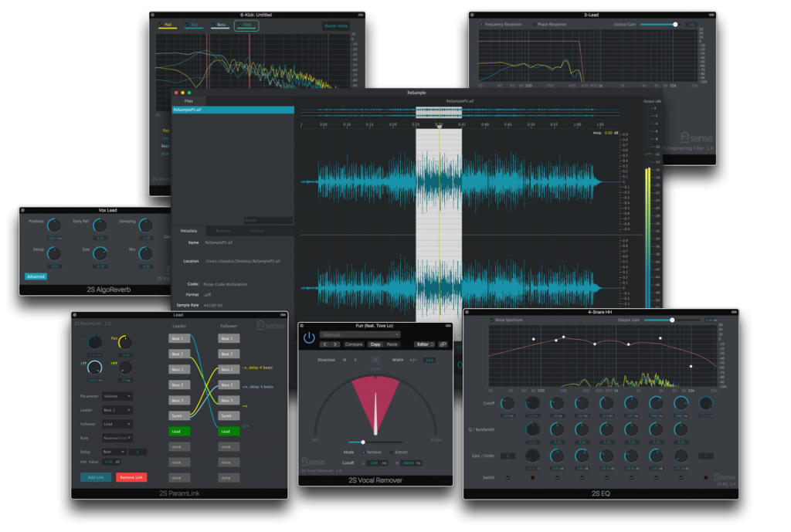The width and height of the screenshot is (791, 532).
Task: Adjust the Damping knob in AlgoReverb
Action: point(145,226)
